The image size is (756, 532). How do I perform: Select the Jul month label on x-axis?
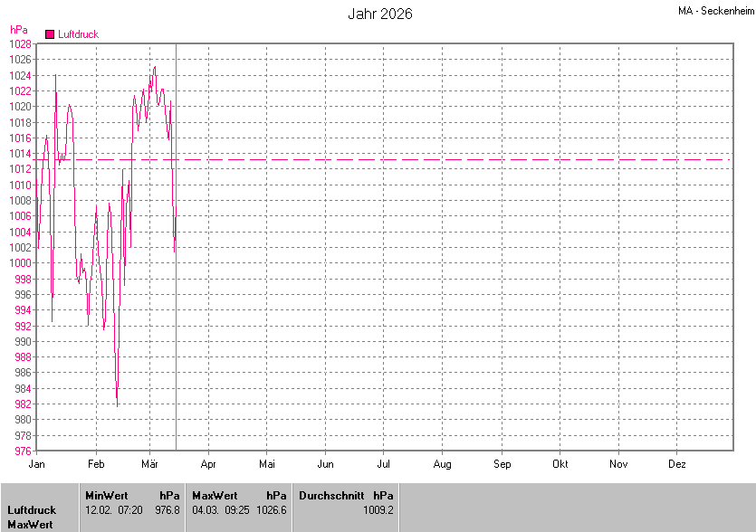point(383,464)
